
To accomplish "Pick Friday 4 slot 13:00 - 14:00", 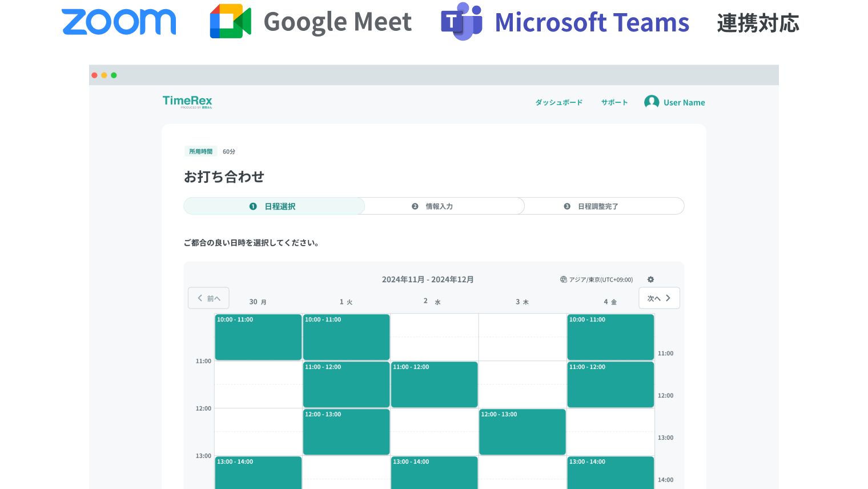I will [610, 472].
